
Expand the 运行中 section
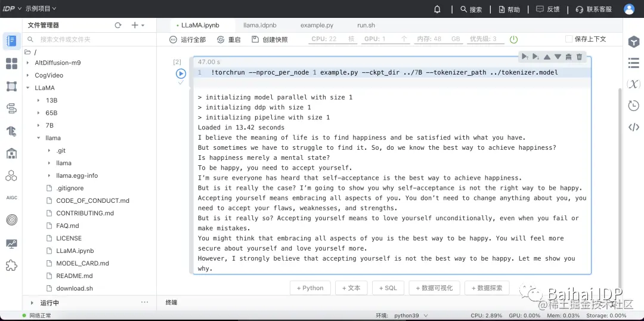pyautogui.click(x=32, y=303)
